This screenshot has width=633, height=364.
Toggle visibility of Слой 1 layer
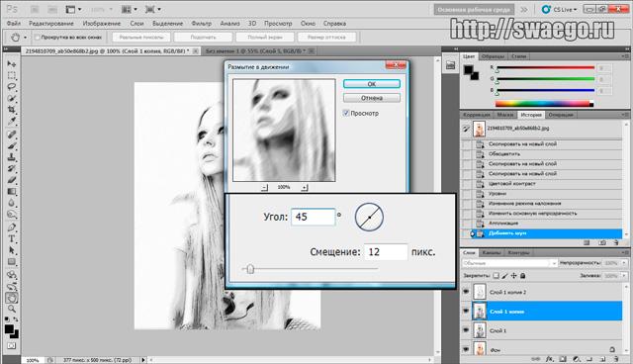click(x=466, y=329)
